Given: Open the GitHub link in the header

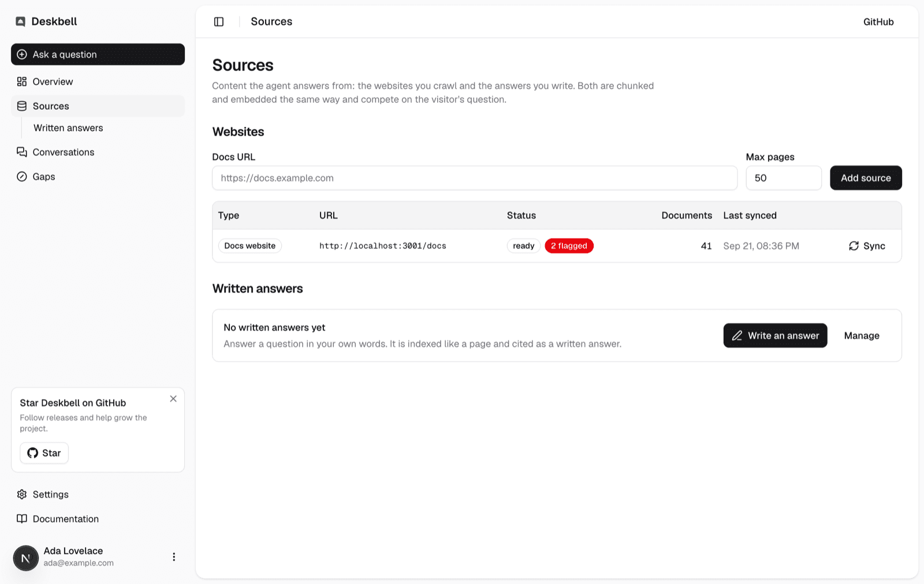Looking at the screenshot, I should tap(878, 22).
